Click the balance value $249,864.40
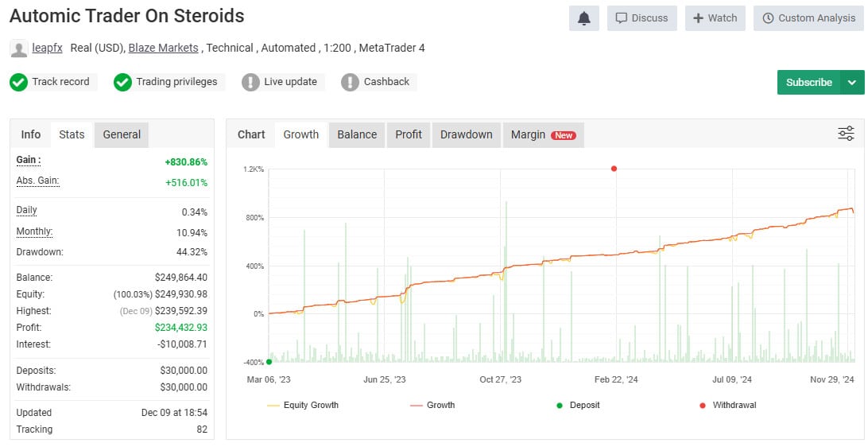This screenshot has width=868, height=447. pyautogui.click(x=181, y=278)
